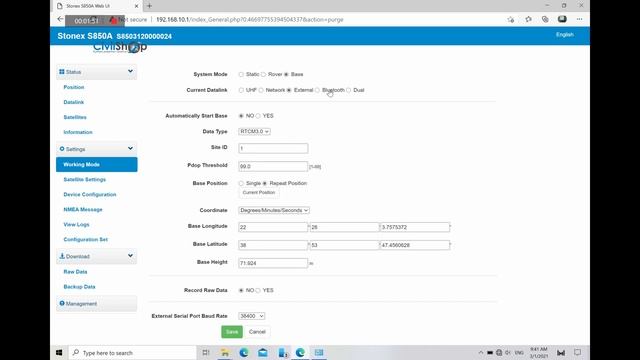Choose Dual as current datalink

coord(349,90)
